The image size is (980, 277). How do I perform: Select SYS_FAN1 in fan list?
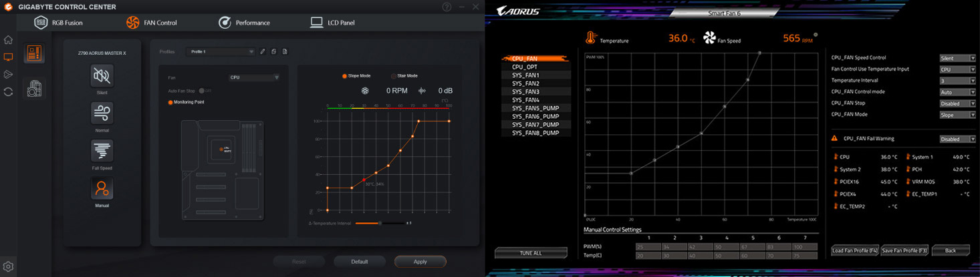pyautogui.click(x=536, y=75)
